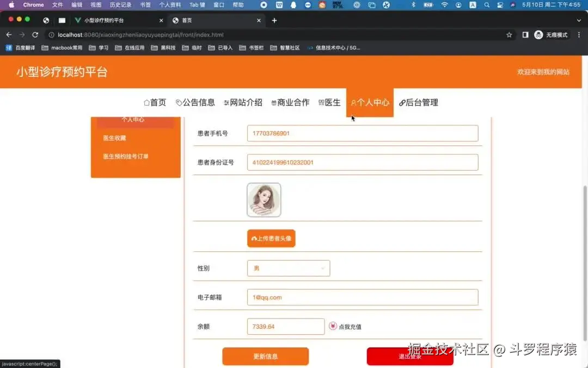Open the 文件 menu
This screenshot has height=368, width=588.
58,5
